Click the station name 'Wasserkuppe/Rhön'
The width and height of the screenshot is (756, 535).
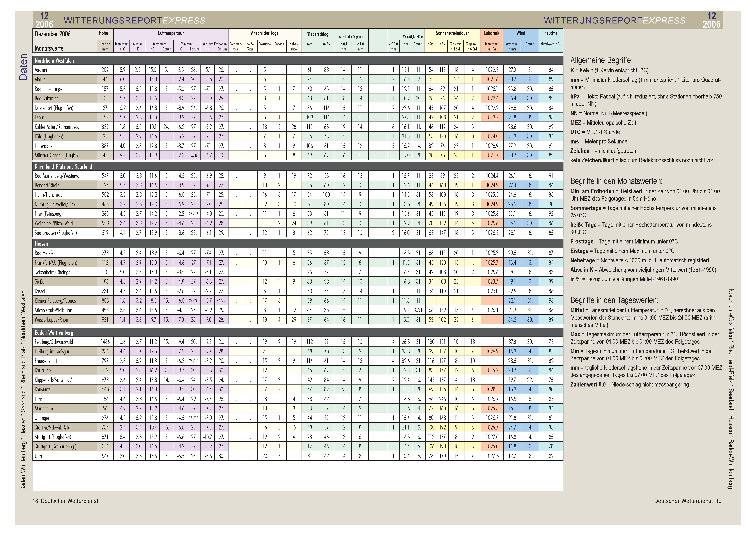click(51, 319)
